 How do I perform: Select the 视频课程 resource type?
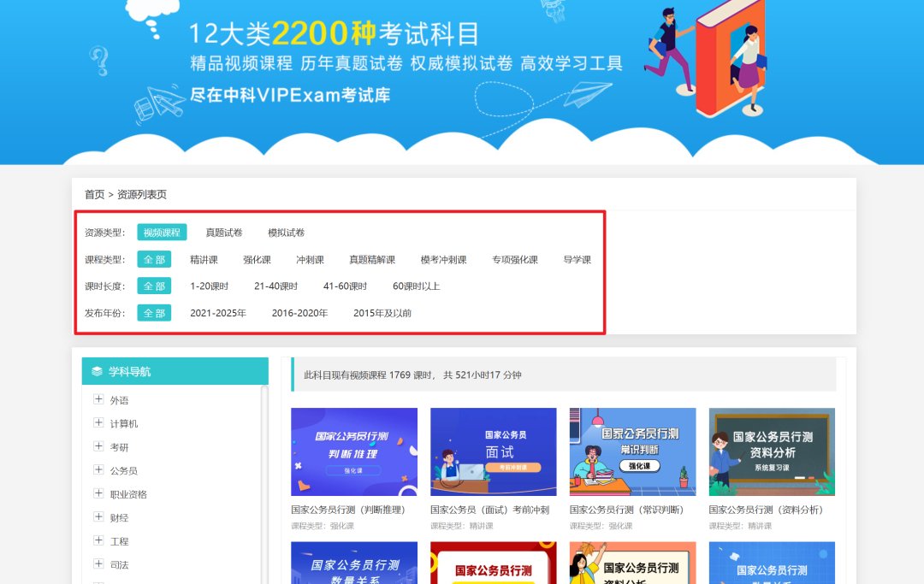(162, 233)
